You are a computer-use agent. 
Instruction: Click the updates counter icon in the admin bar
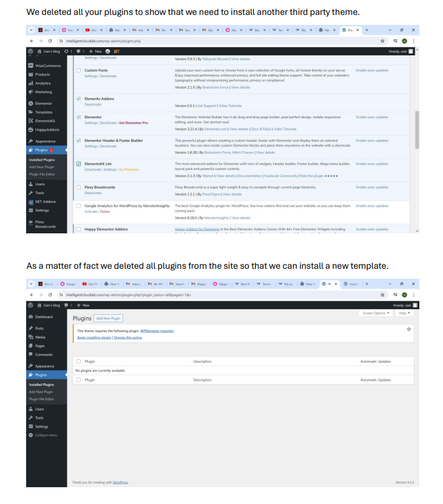point(68,52)
